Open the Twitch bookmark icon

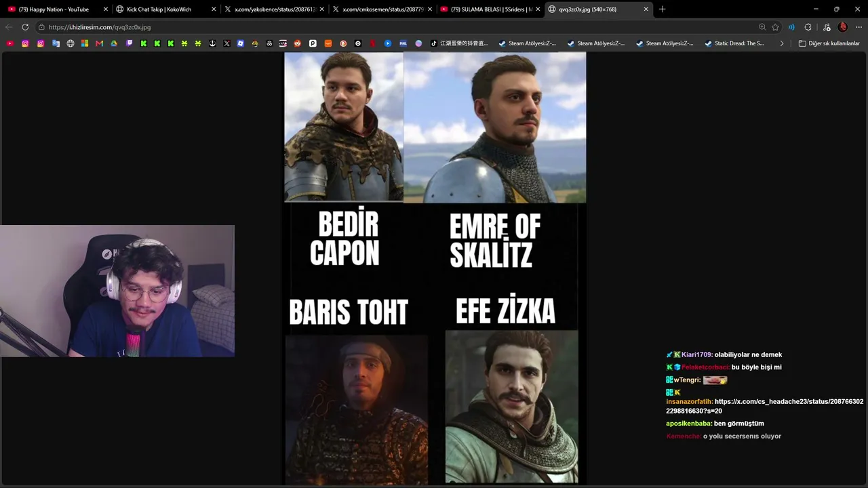[129, 43]
